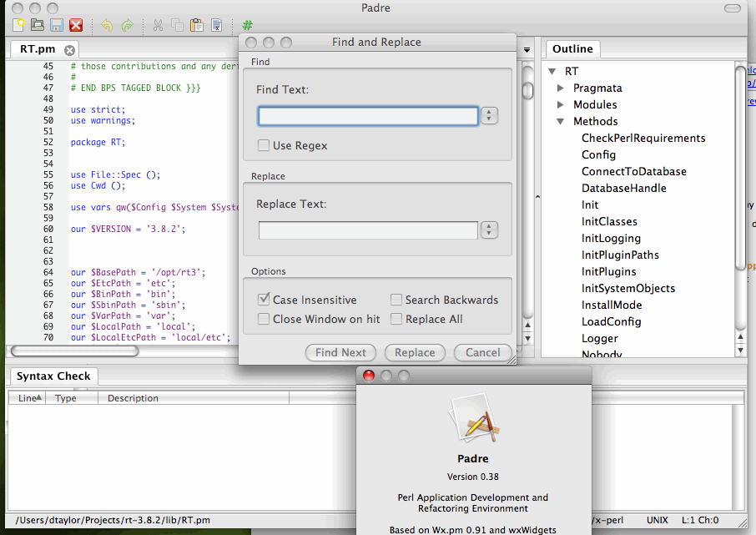
Task: Open the Find Text history dropdown
Action: pos(490,116)
